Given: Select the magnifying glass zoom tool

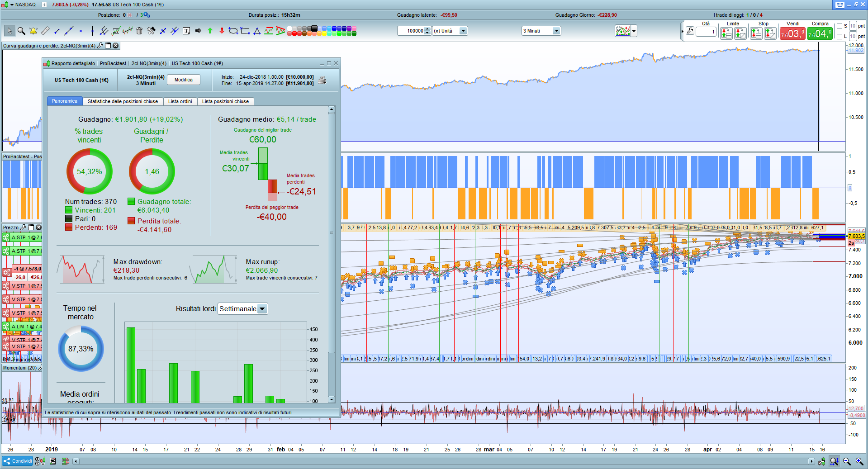Looking at the screenshot, I should 21,31.
